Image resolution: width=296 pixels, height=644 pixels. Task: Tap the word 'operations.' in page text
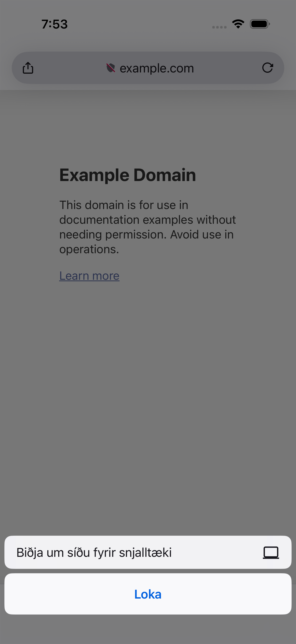tap(89, 249)
